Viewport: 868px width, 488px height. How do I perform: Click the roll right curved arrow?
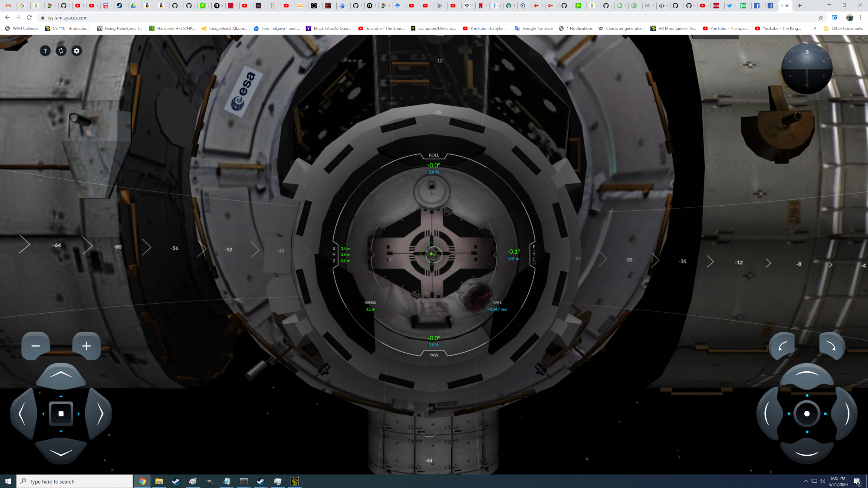pos(831,346)
